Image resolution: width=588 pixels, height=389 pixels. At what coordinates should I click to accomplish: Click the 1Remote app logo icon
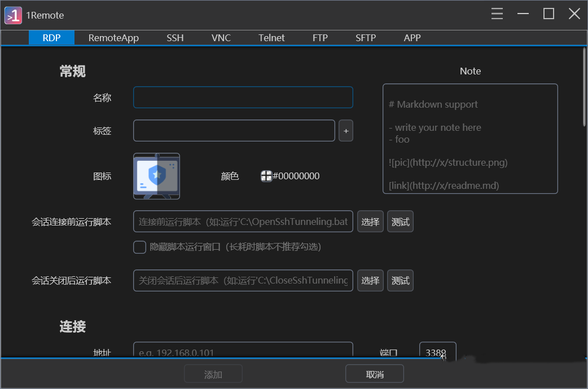(x=13, y=15)
